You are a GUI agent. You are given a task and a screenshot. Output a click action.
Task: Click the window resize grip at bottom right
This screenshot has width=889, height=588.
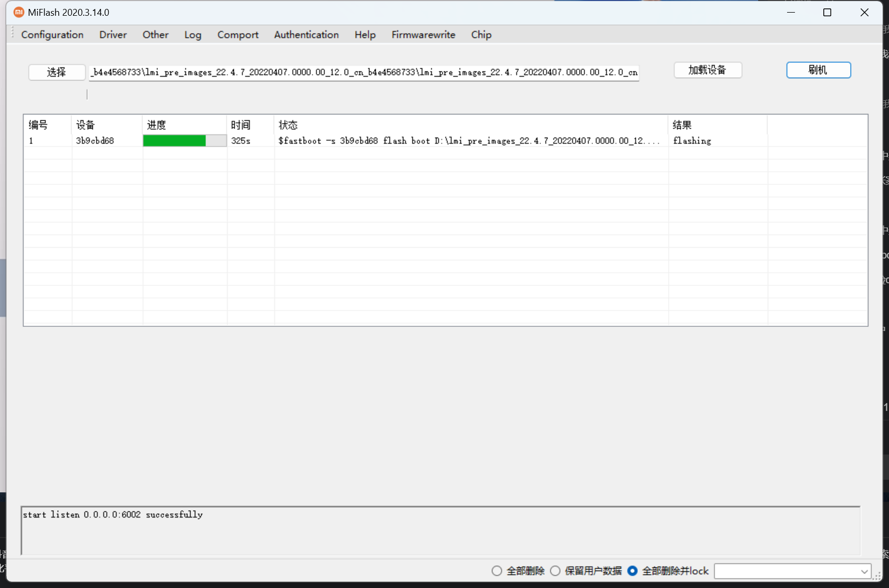pos(877,576)
